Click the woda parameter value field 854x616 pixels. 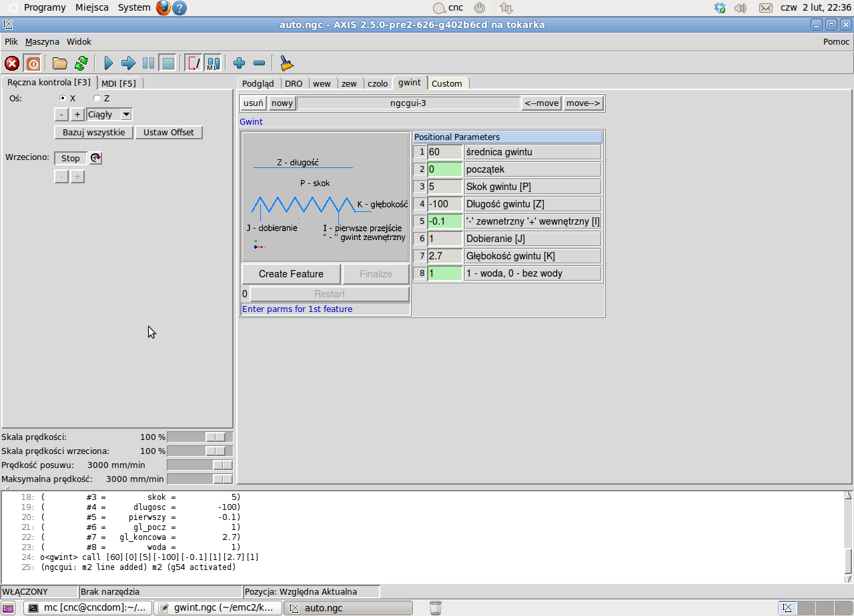444,273
